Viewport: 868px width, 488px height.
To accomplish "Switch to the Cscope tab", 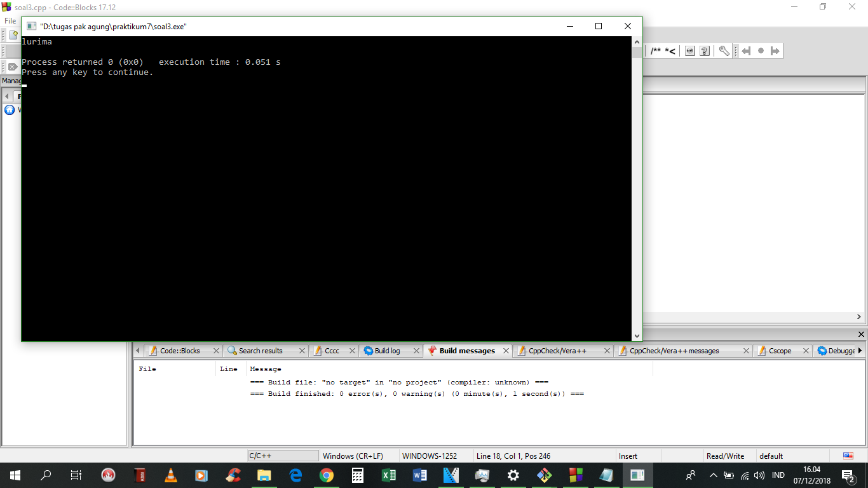I will click(x=780, y=351).
